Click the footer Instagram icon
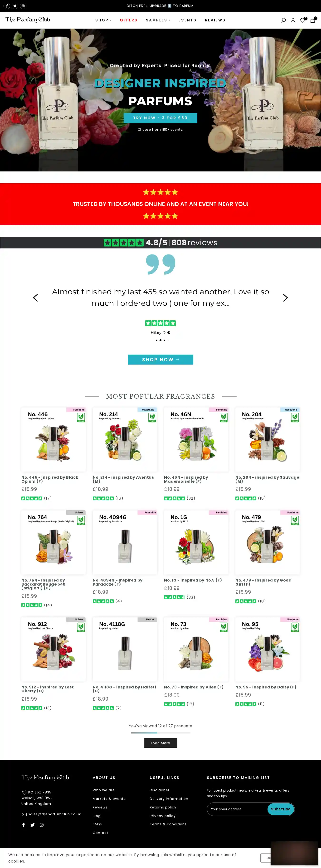 (x=42, y=825)
